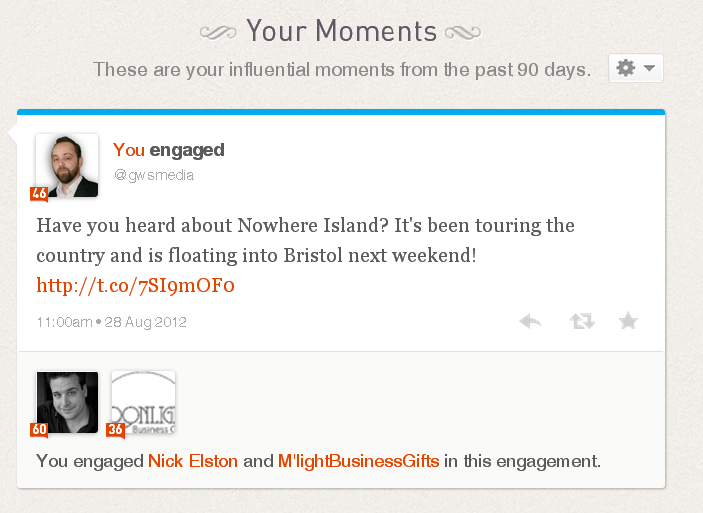Click Nick Elston's black-and-white avatar
Viewport: 703px width, 513px height.
click(x=67, y=402)
